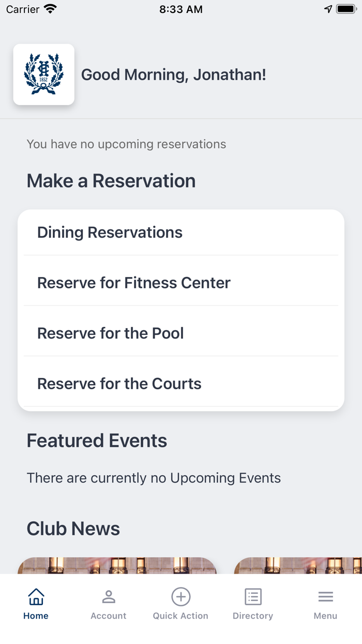The image size is (362, 644).
Task: Tap the club crest logo icon
Action: 44,75
